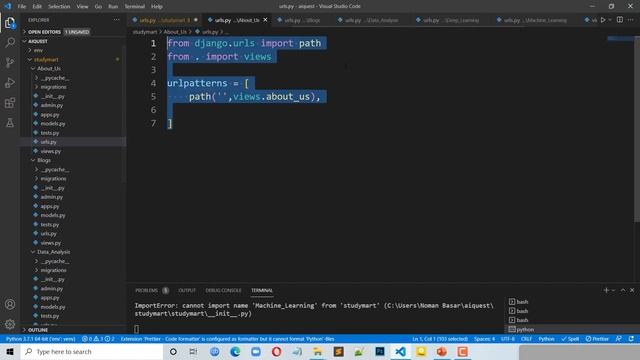Create a new terminal with the plus icon

[x=606, y=290]
